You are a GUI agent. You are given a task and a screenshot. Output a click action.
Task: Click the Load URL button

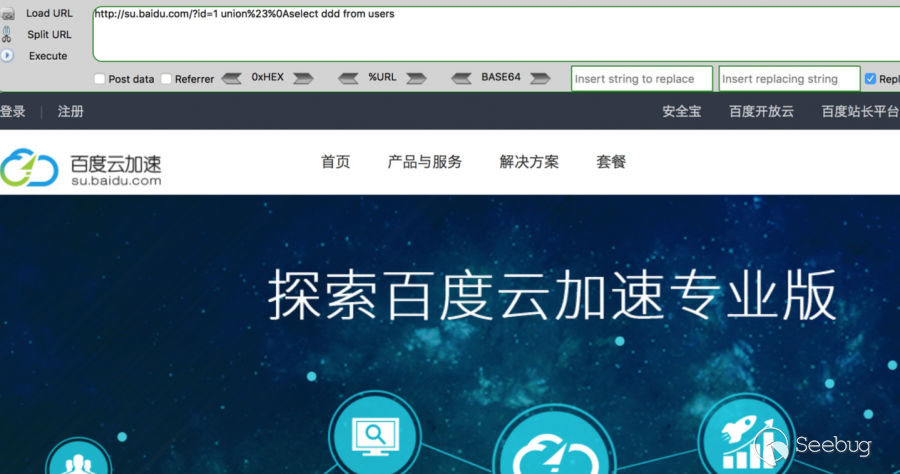pos(49,13)
